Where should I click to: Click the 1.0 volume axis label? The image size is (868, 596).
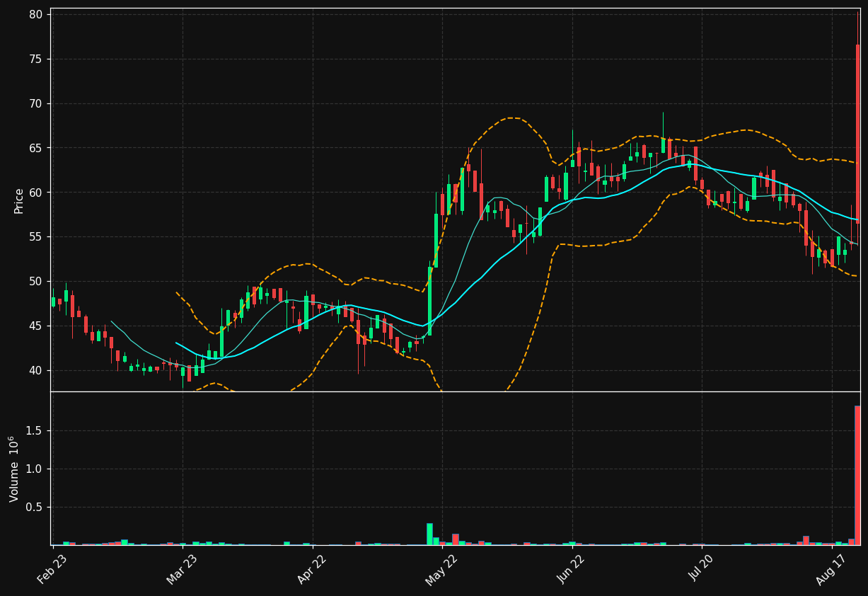(35, 469)
